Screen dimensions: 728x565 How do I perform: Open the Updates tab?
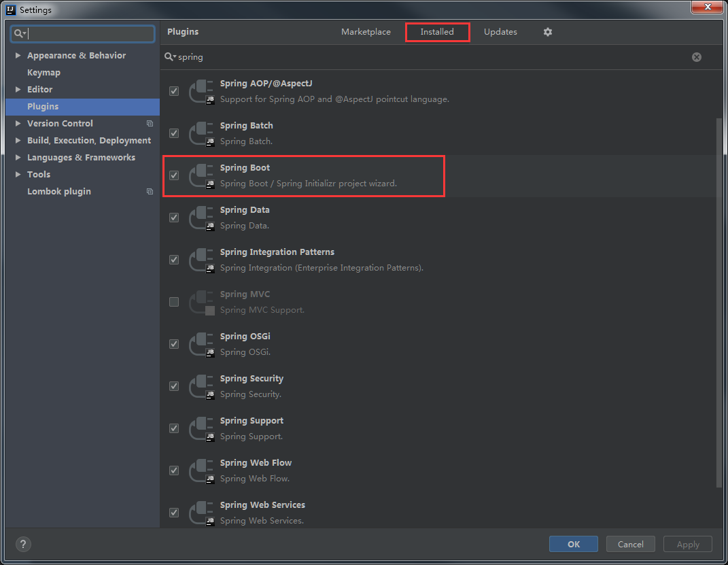(x=500, y=32)
